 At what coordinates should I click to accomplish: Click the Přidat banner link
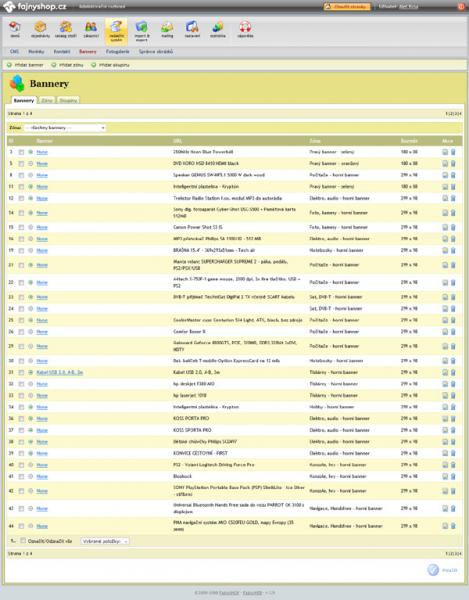(25, 65)
